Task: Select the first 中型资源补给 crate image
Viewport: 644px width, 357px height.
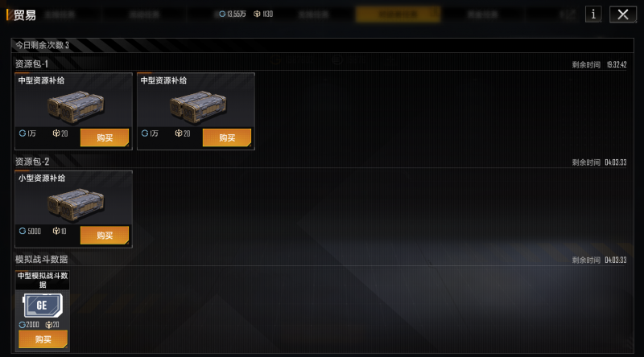Action: tap(76, 107)
